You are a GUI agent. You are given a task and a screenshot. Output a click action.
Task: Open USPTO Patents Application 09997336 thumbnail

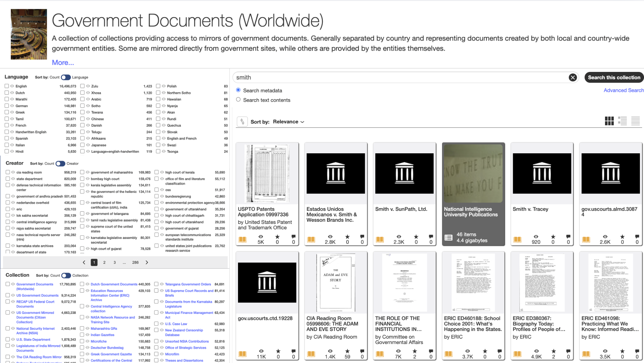tap(267, 173)
